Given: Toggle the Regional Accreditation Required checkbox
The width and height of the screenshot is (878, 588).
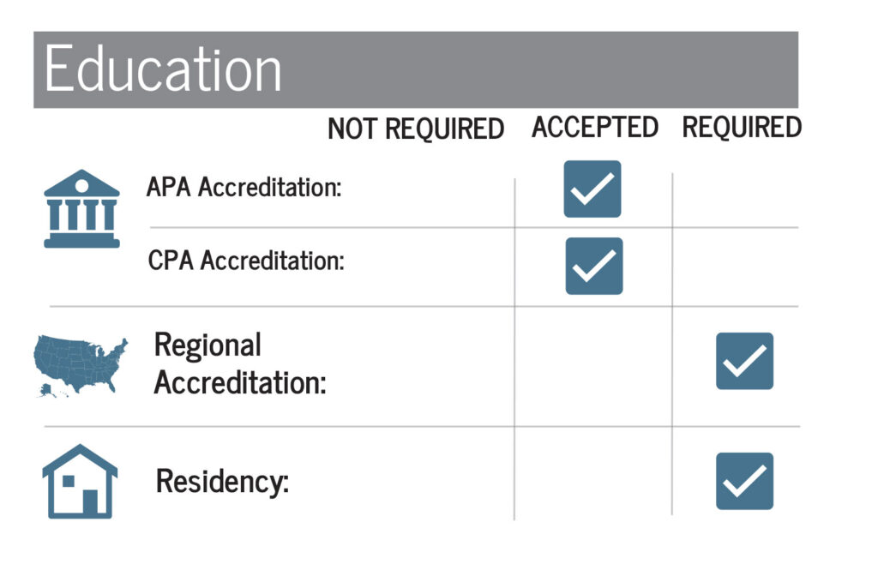Looking at the screenshot, I should pos(744,361).
